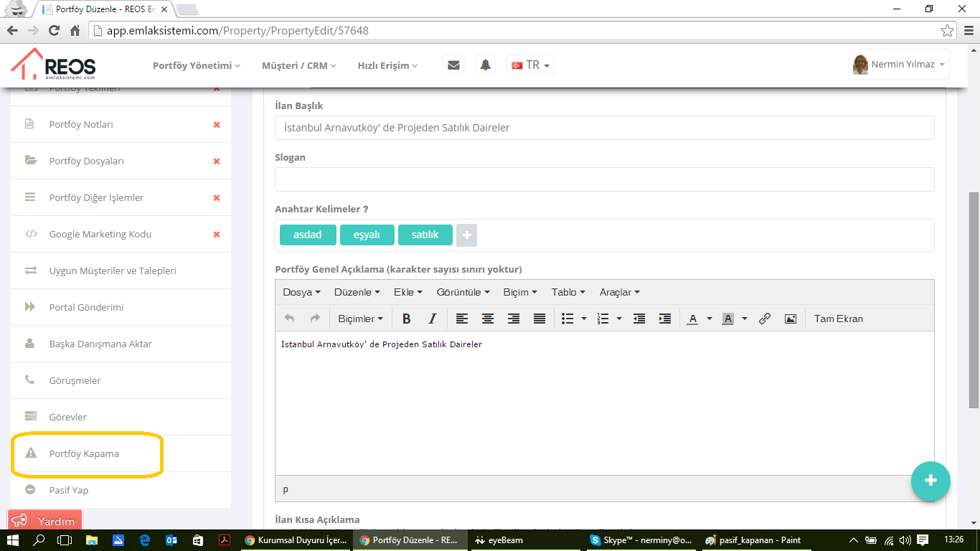Insert a link with the chain icon

tap(765, 319)
